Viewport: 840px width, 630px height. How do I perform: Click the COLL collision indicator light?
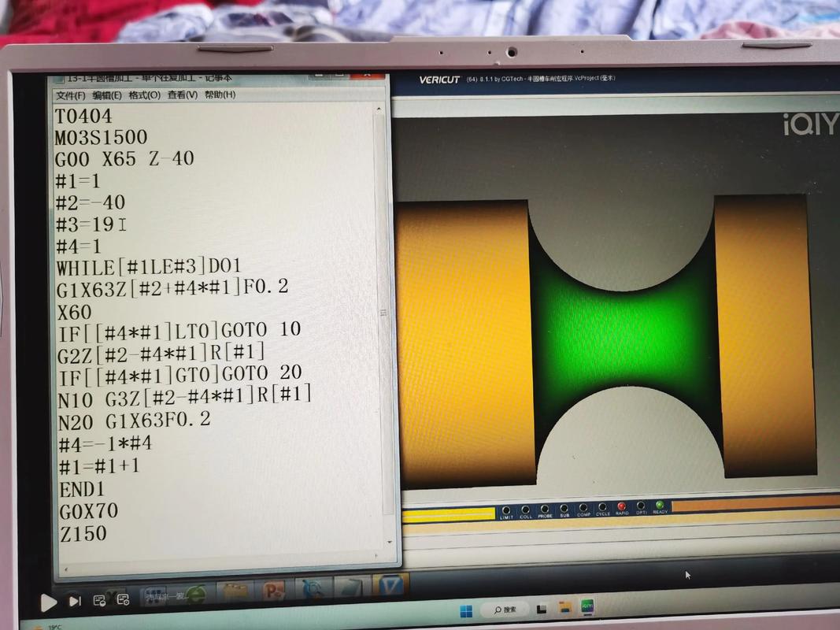pos(526,510)
